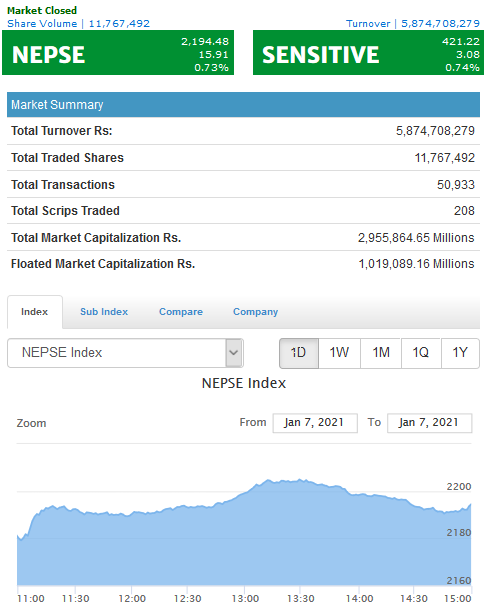Switch to the Company tab
The image size is (492, 607).
click(x=255, y=312)
